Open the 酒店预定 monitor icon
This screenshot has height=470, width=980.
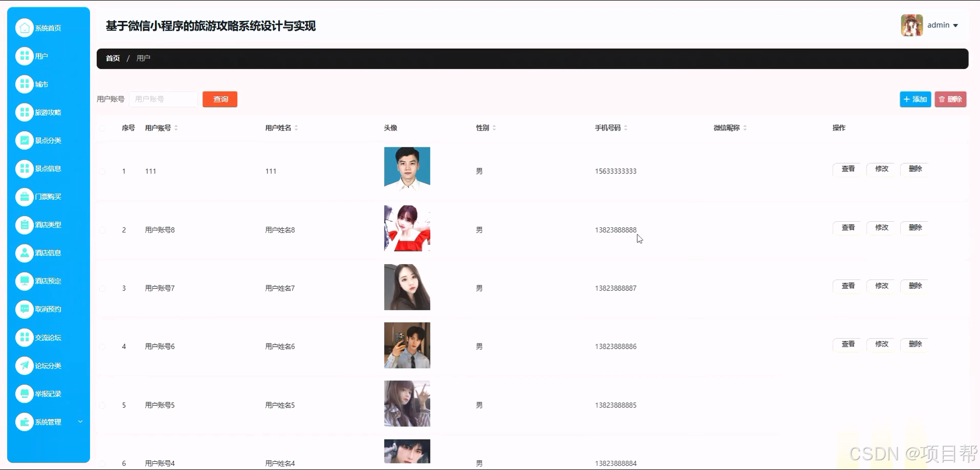[24, 281]
